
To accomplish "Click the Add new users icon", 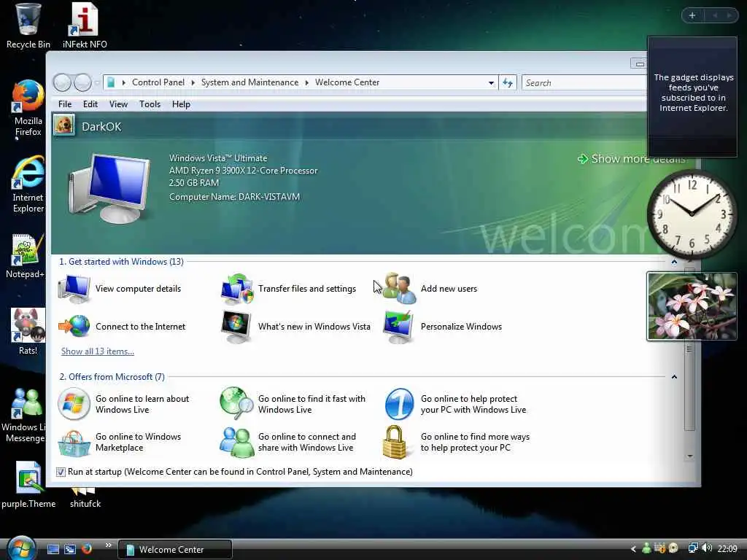I will 399,289.
